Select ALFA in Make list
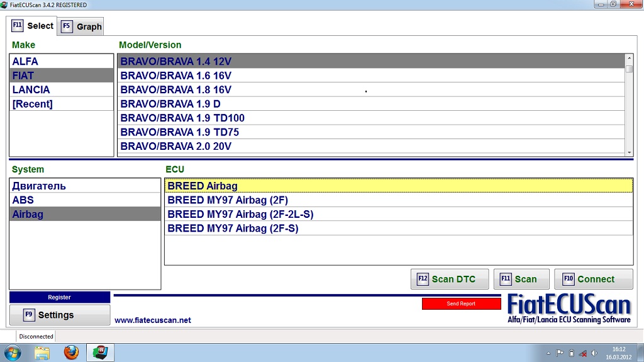644x362 pixels. [x=61, y=61]
